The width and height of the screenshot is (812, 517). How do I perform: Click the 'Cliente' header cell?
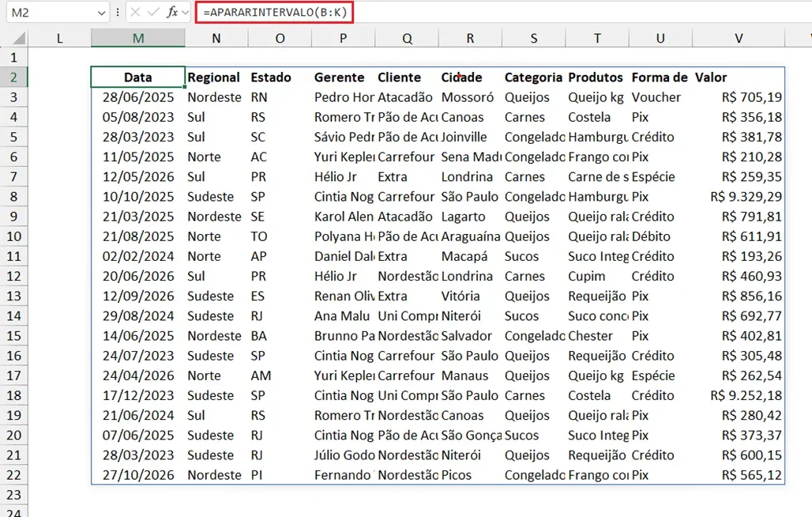tap(407, 77)
